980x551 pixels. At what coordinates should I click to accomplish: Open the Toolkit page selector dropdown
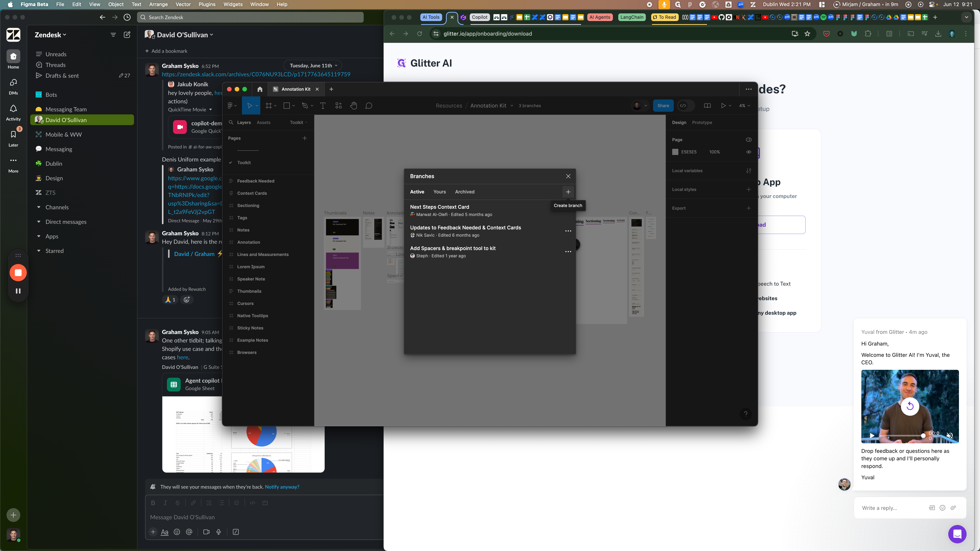click(x=298, y=122)
